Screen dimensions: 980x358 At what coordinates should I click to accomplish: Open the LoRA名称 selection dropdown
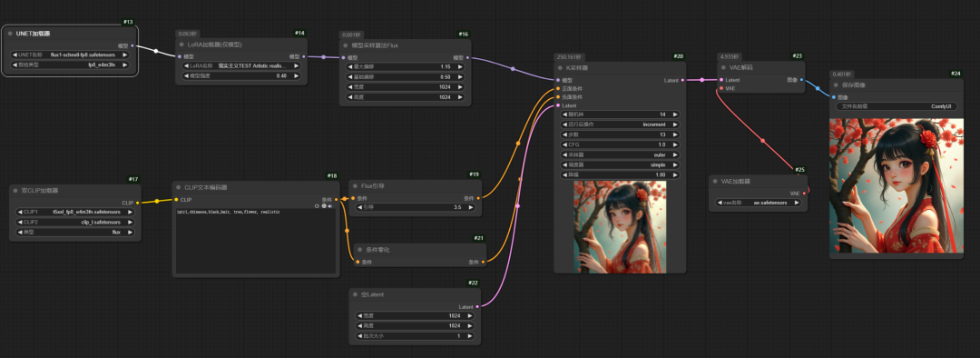click(241, 65)
